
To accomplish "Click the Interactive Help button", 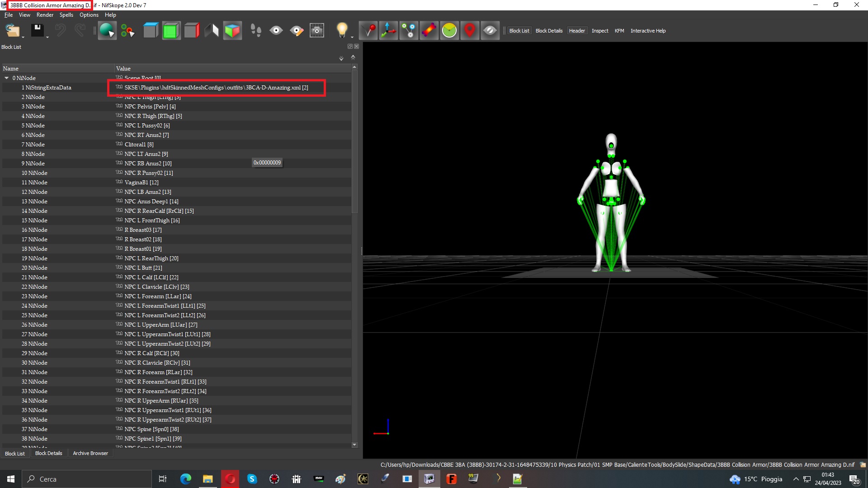I will pyautogui.click(x=648, y=31).
